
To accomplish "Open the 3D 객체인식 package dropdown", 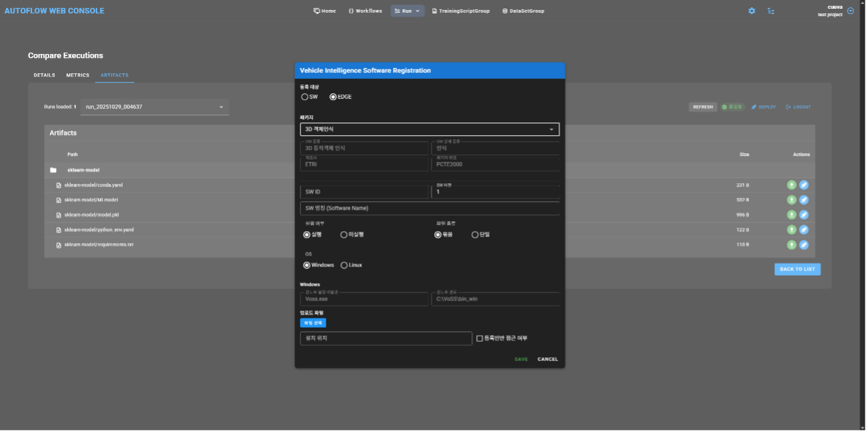I will (x=429, y=129).
